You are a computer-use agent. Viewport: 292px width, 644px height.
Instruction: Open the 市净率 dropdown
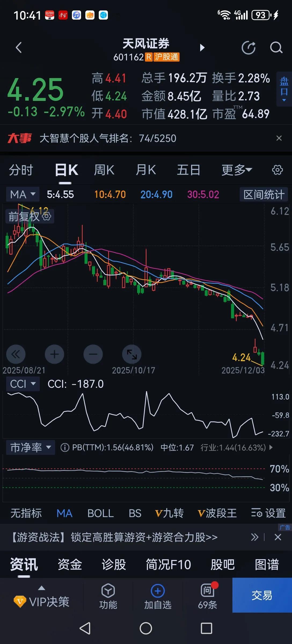click(31, 447)
